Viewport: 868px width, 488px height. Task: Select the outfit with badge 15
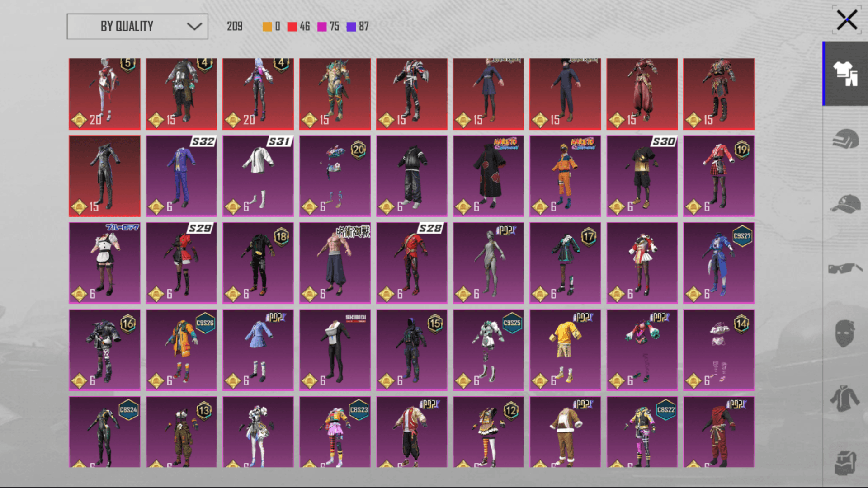411,350
